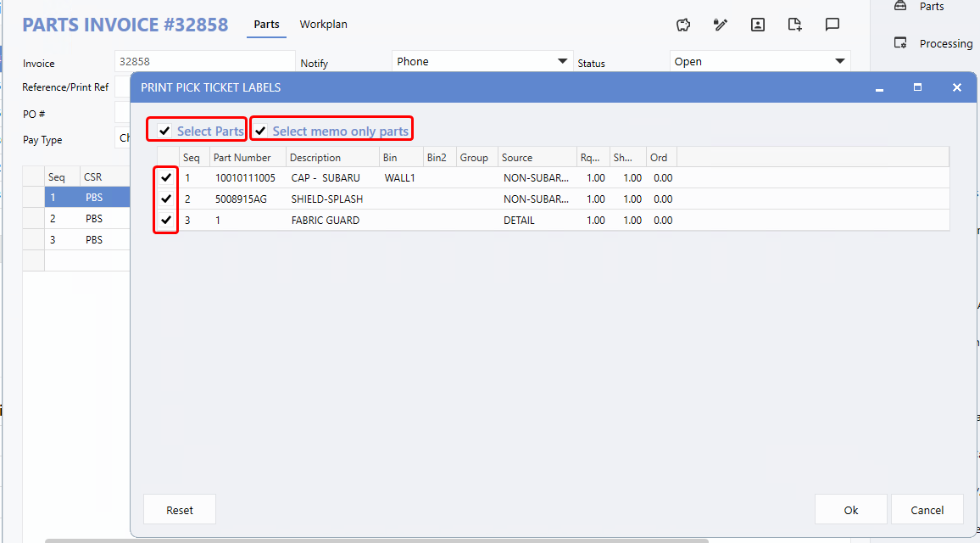Click the Reset button
The height and width of the screenshot is (543, 980).
point(180,510)
